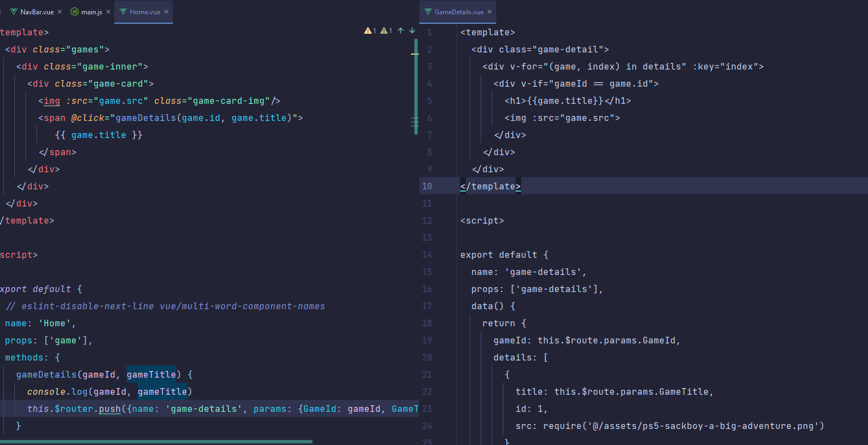
Task: Click the v-for directive line in GameDetails.vue
Action: [x=623, y=67]
